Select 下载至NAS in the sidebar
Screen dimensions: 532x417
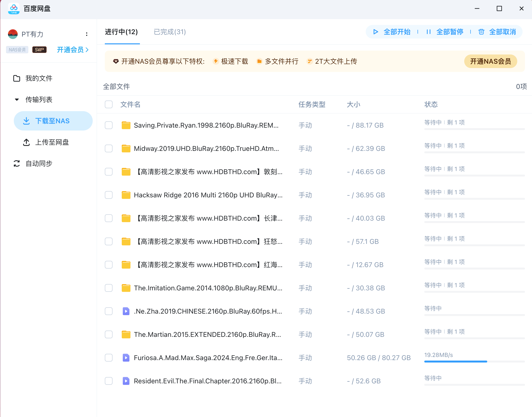(x=53, y=121)
